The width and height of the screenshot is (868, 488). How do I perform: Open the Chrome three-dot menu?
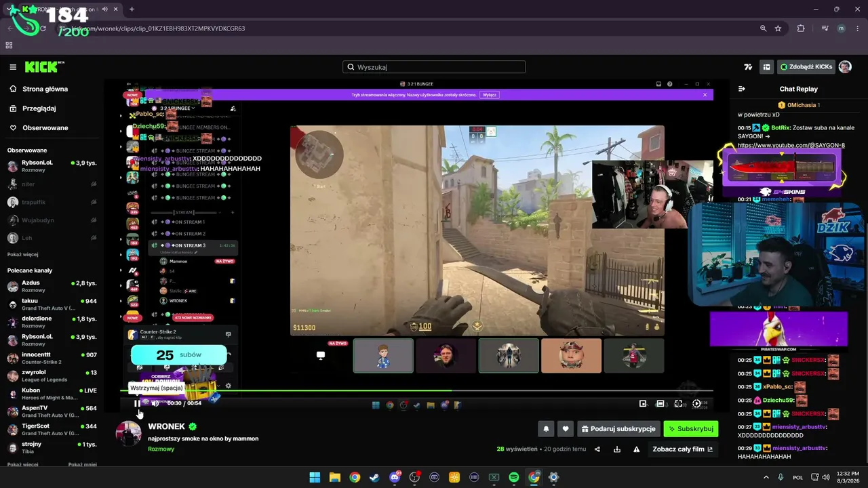click(x=857, y=28)
